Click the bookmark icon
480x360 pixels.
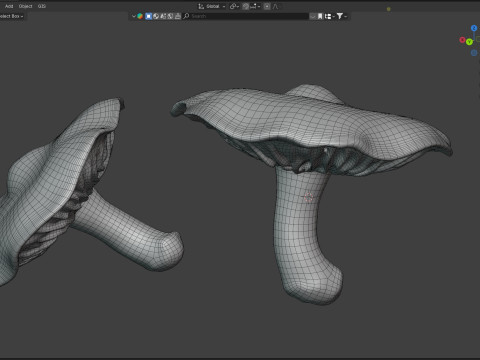tap(320, 16)
